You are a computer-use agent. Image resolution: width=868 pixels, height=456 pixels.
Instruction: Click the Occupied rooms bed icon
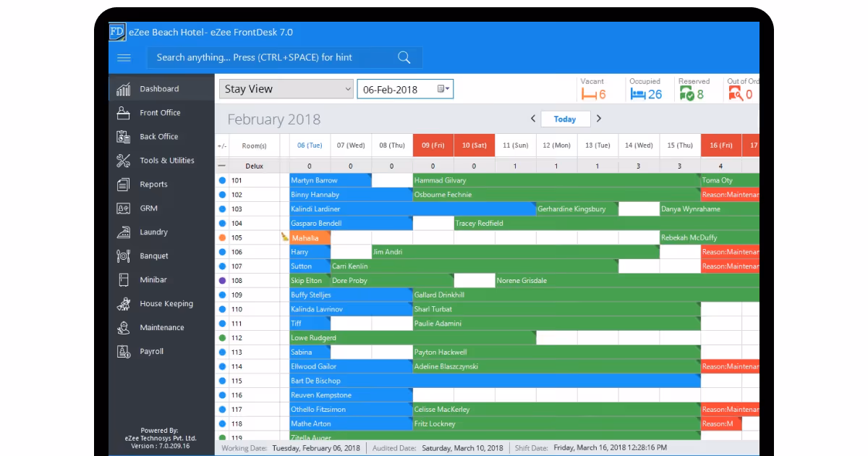click(x=637, y=94)
